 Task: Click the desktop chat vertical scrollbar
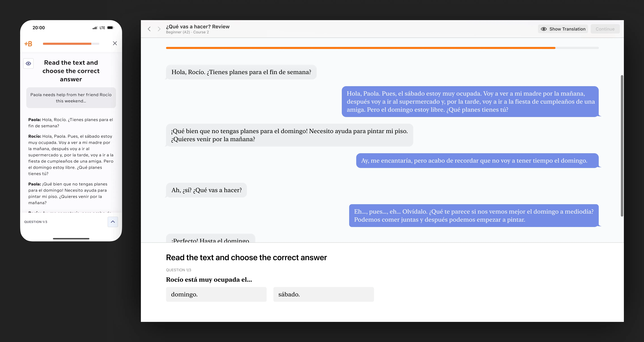tap(622, 146)
